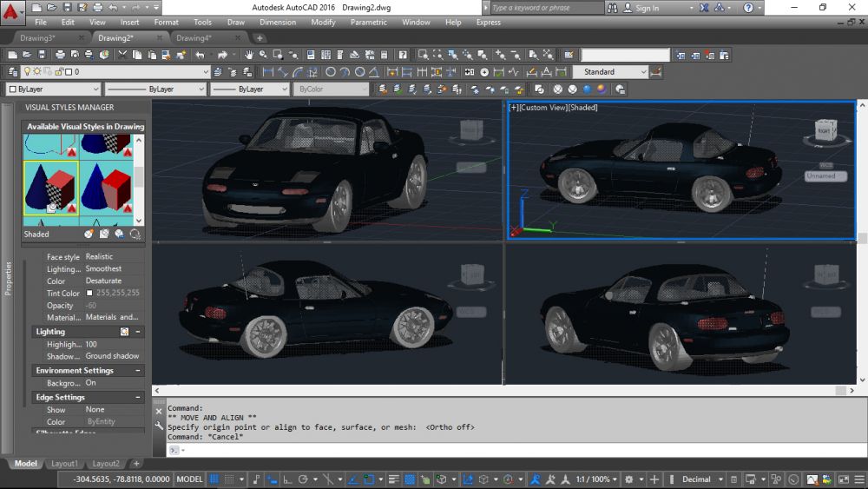
Task: Select the Angular dimension tool
Action: point(374,72)
